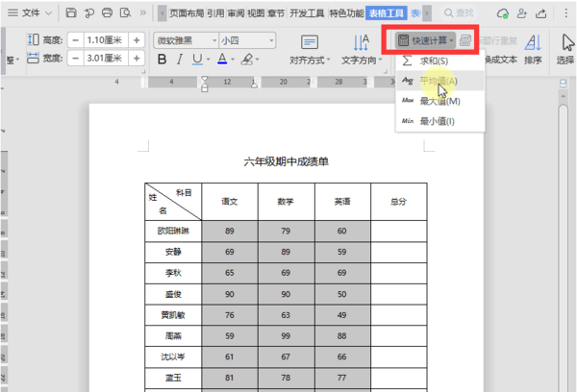Open highlight color dropdown arrow
Viewport: 577px width, 392px height.
coord(257,60)
